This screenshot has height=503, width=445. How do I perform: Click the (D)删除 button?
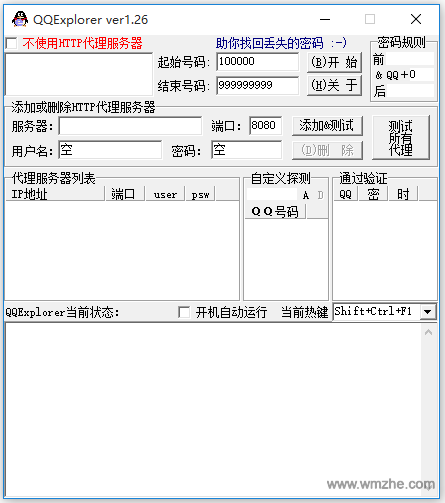tap(327, 150)
